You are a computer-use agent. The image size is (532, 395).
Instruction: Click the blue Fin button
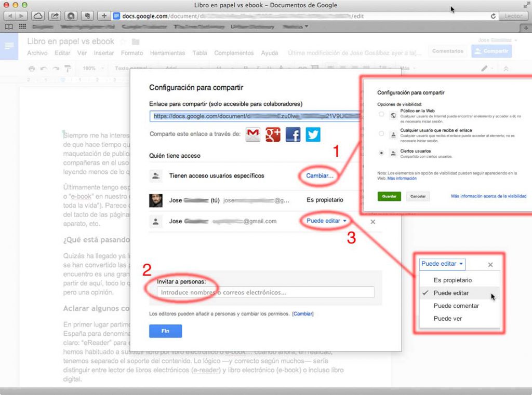tap(166, 331)
